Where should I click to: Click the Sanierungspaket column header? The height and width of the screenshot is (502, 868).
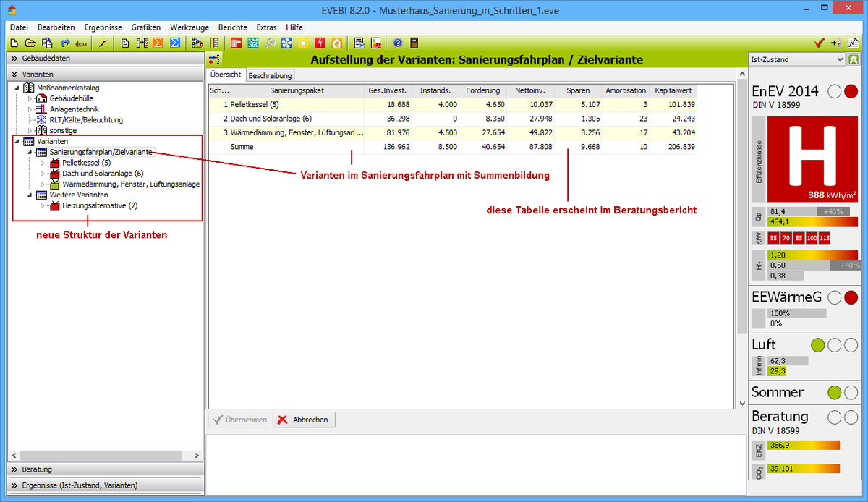pos(297,91)
